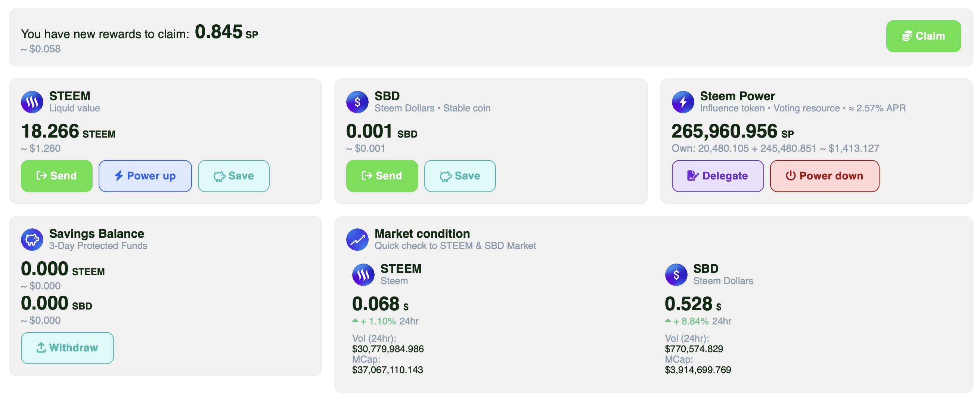The height and width of the screenshot is (397, 980).
Task: Click the Savings Balance piggy bank icon
Action: (x=32, y=239)
